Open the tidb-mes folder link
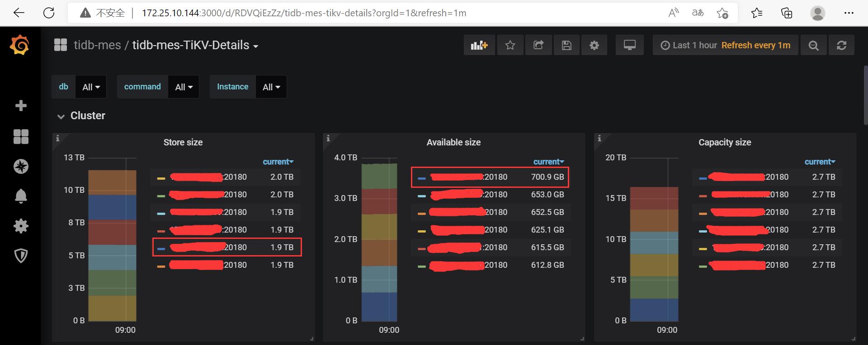868x345 pixels. pos(97,45)
